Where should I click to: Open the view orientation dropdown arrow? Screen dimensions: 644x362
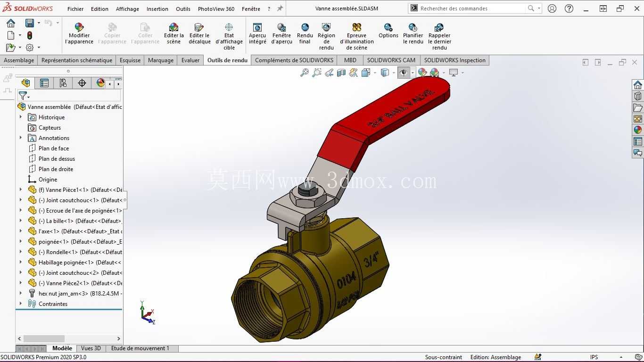(x=375, y=73)
